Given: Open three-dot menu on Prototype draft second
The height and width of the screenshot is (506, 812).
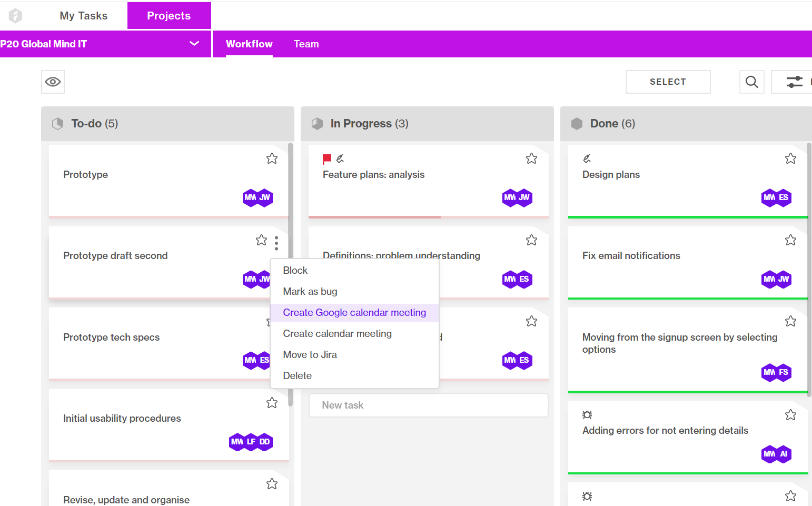Looking at the screenshot, I should [x=276, y=243].
